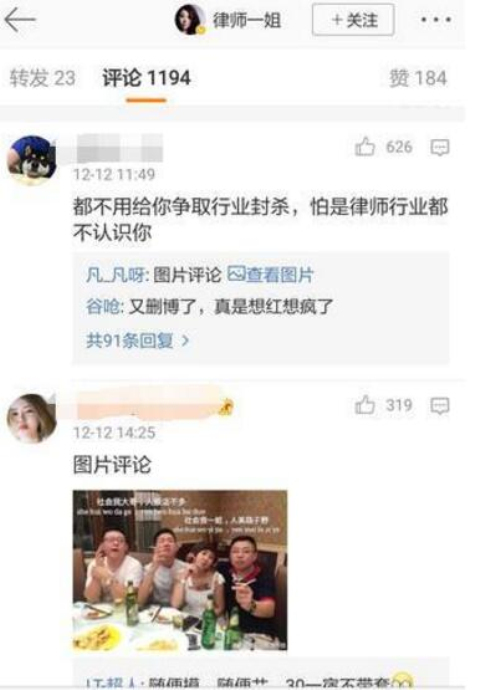Open the three-dot more options menu

[x=436, y=20]
